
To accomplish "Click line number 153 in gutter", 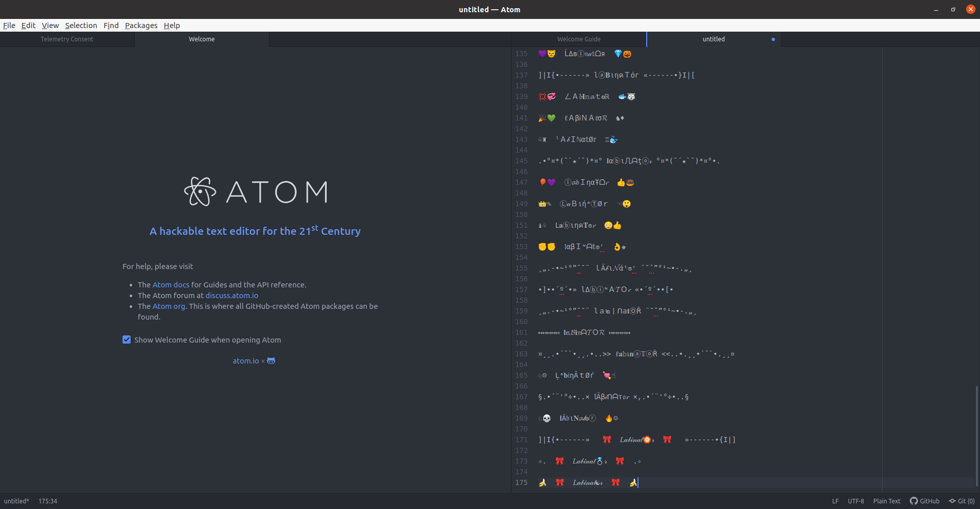I will click(x=521, y=247).
